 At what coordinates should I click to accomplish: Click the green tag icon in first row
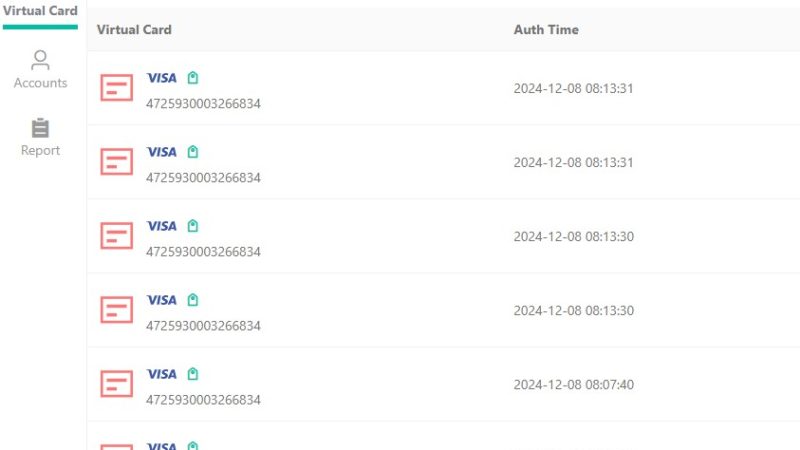click(x=192, y=78)
